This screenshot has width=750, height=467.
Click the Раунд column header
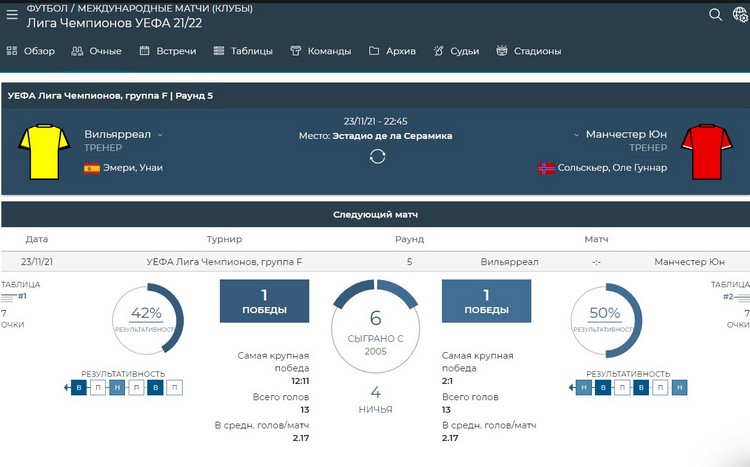[x=409, y=239]
